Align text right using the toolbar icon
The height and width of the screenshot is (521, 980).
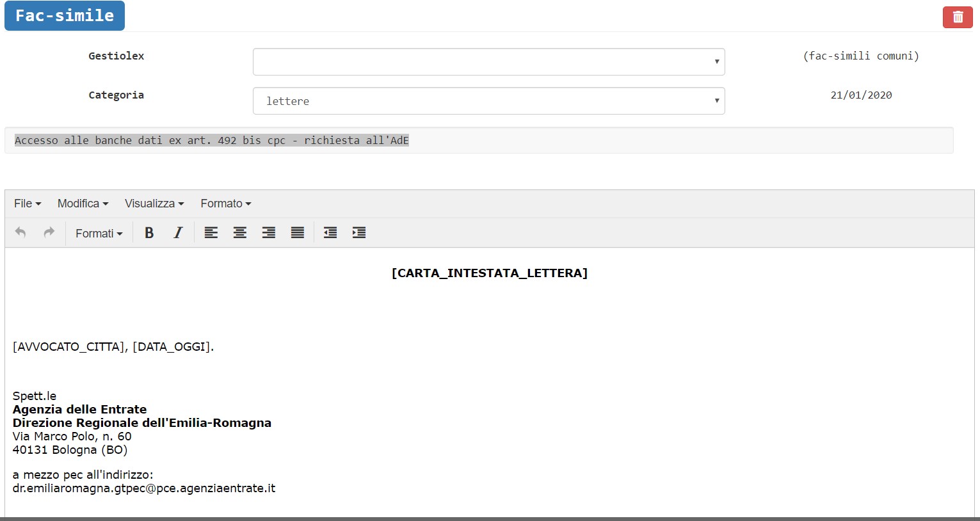pyautogui.click(x=268, y=232)
